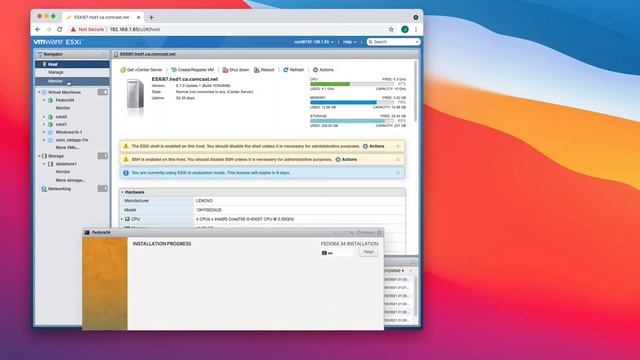Click the Networking count badge

[x=102, y=189]
